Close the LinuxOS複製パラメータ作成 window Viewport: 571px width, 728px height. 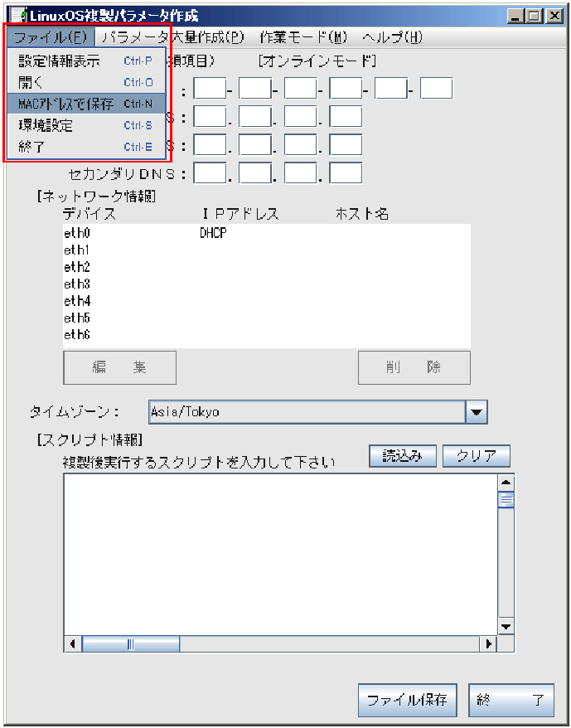(554, 17)
